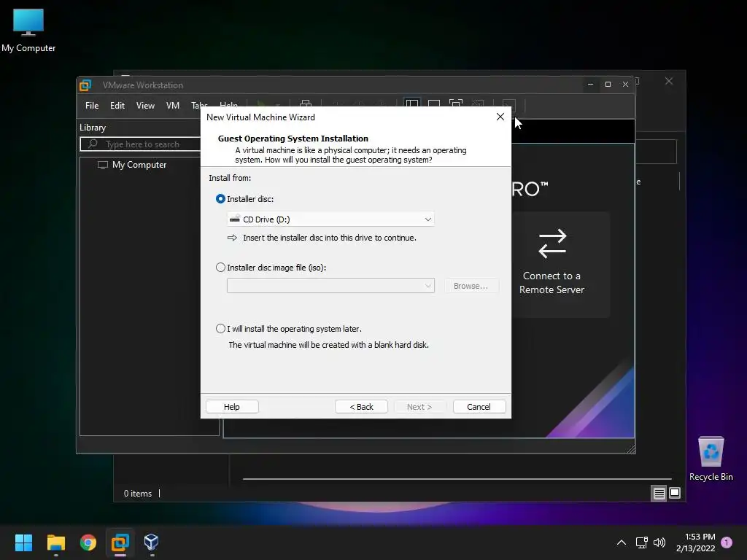Screen dimensions: 747x560
Task: Open the Recycle Bin desktop icon
Action: coord(711,459)
